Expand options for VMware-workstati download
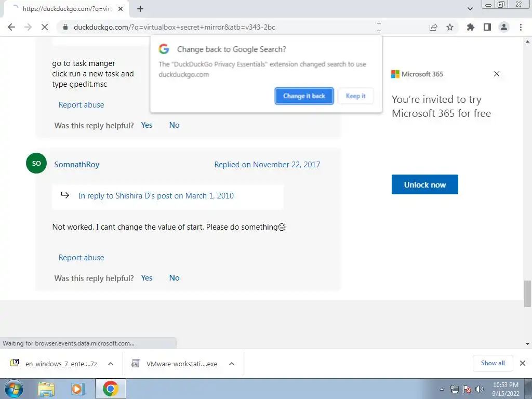Image resolution: width=532 pixels, height=399 pixels. (x=232, y=364)
